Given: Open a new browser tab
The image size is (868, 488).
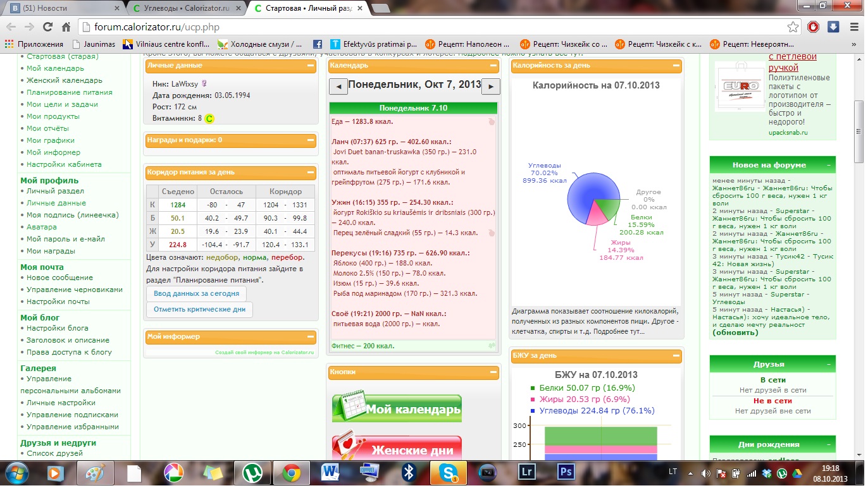Looking at the screenshot, I should 381,8.
